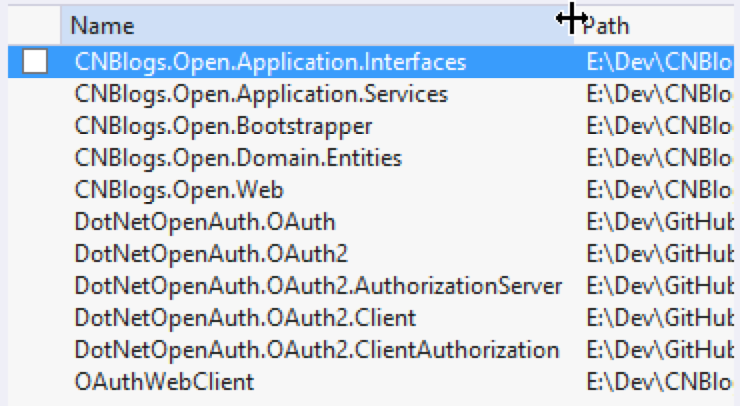Click path cell of DotNetOpenAuth.OAuth2.Client
This screenshot has height=406, width=740.
point(659,318)
